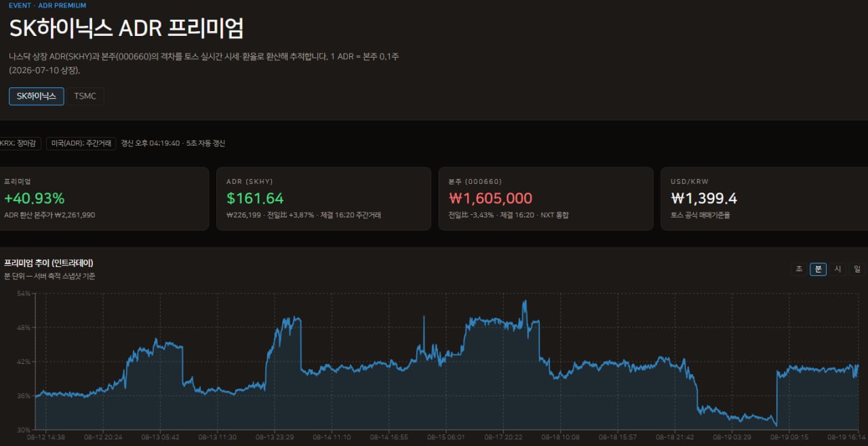Click the 08-17 20:22 x-axis label
Viewport: 868px width, 446px height.
click(504, 437)
